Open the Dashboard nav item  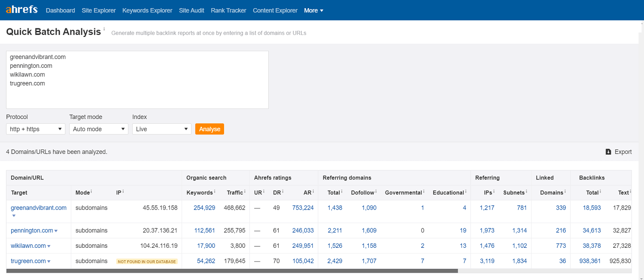(61, 10)
